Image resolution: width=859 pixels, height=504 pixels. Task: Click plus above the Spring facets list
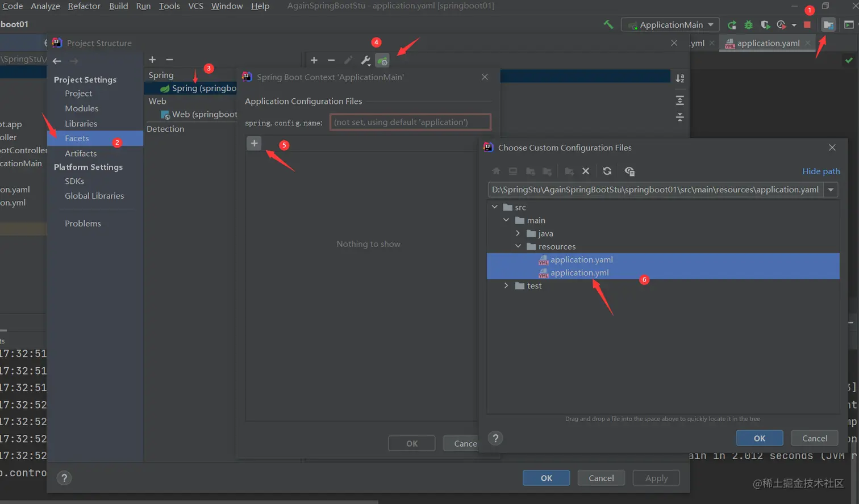pos(152,60)
